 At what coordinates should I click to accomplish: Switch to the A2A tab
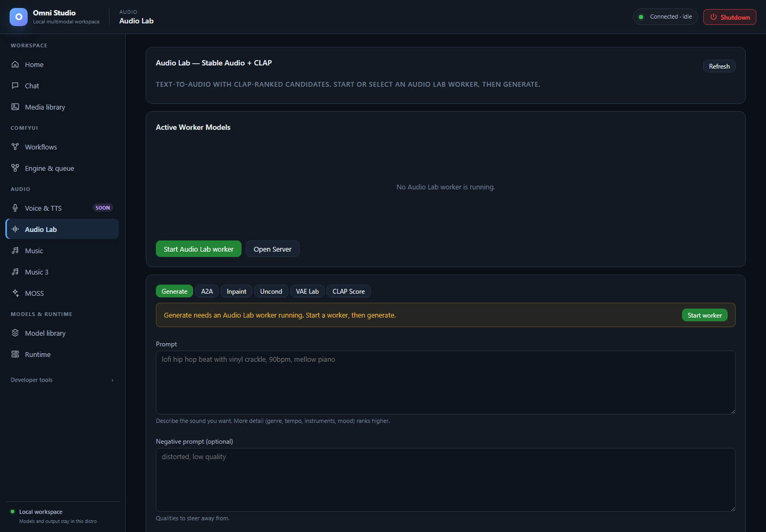[207, 292]
